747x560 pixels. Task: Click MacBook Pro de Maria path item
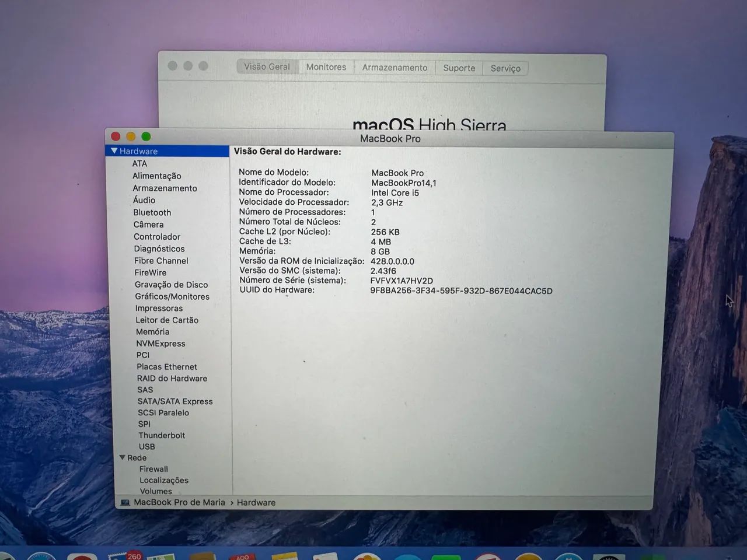(x=179, y=502)
